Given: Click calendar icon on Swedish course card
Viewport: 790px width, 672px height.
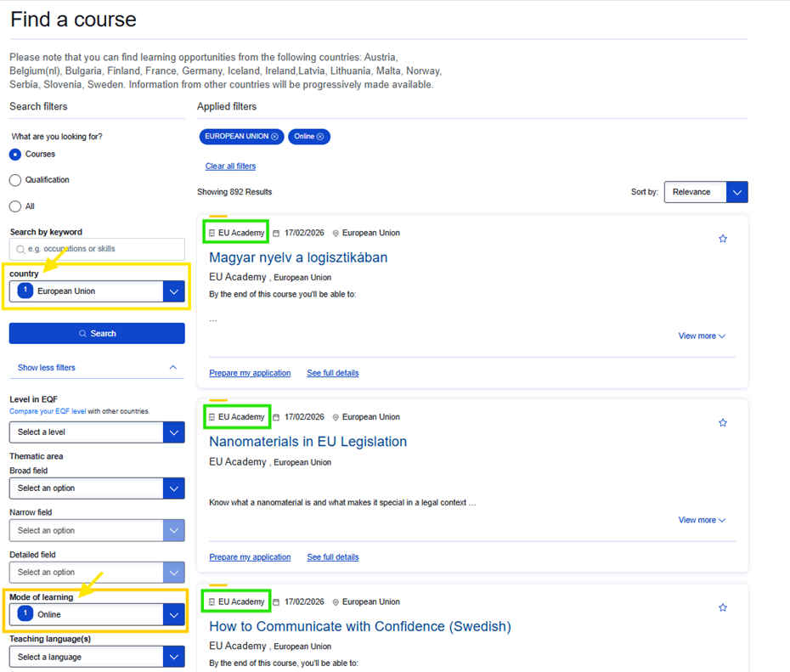Looking at the screenshot, I should click(x=276, y=602).
